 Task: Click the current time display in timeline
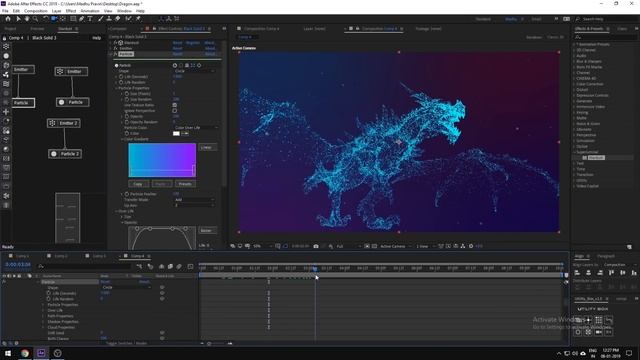pyautogui.click(x=18, y=265)
